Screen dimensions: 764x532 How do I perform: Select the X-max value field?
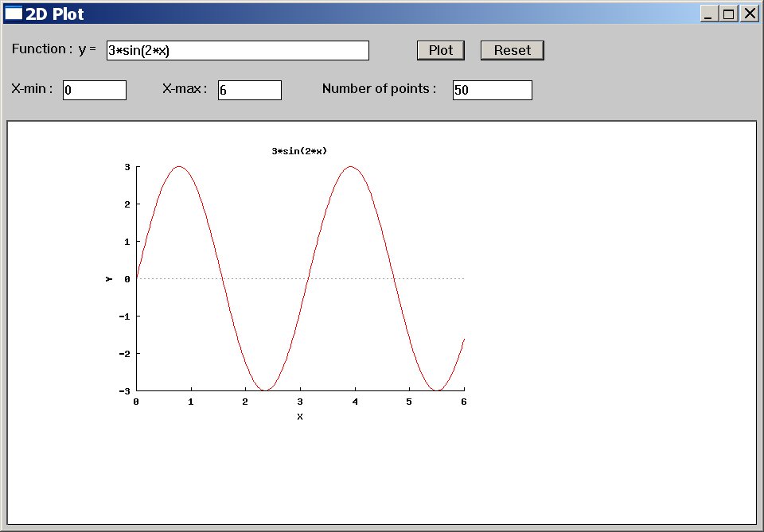(x=249, y=91)
